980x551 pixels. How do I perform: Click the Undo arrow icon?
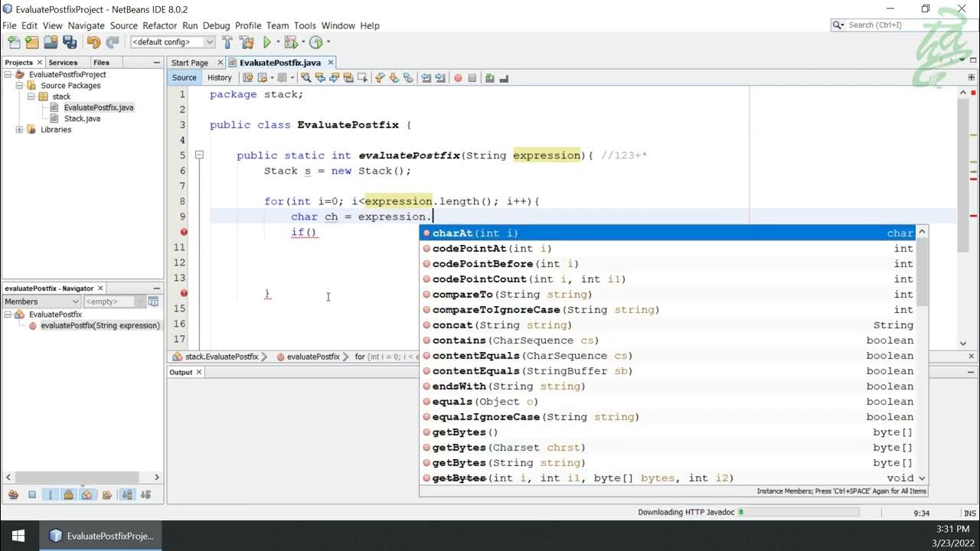93,42
